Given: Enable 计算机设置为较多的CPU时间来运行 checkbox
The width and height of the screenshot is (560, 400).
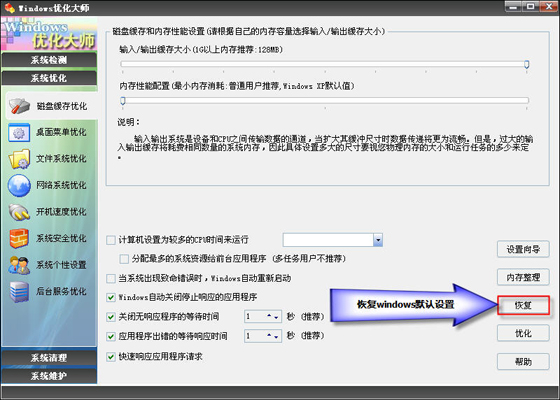Looking at the screenshot, I should tap(111, 240).
